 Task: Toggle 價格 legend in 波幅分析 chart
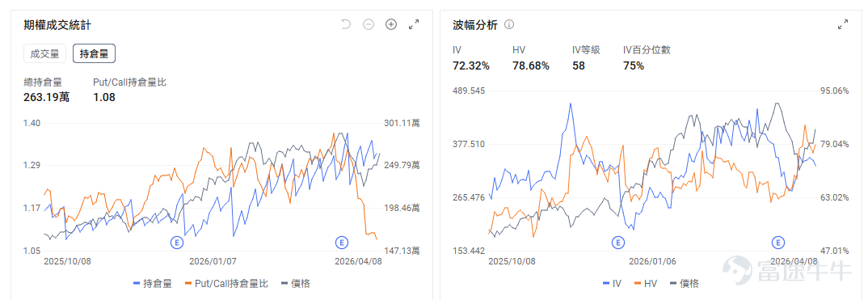[x=685, y=283]
